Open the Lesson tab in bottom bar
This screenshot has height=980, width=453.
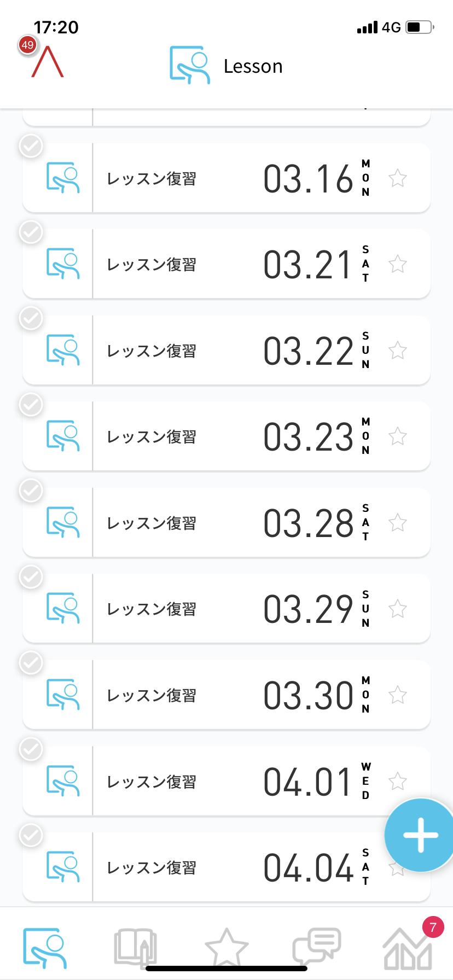pos(45,947)
